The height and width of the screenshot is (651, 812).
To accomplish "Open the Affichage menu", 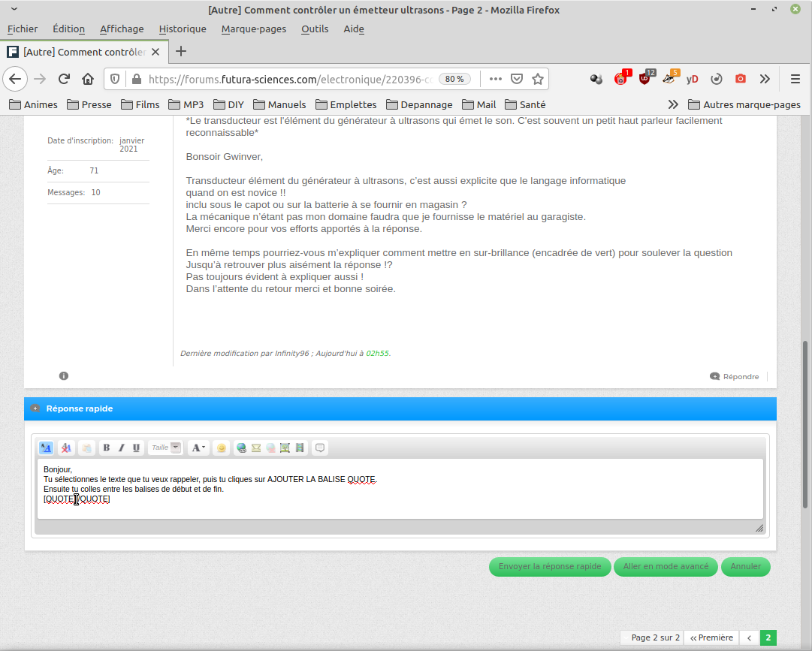I will click(x=122, y=29).
